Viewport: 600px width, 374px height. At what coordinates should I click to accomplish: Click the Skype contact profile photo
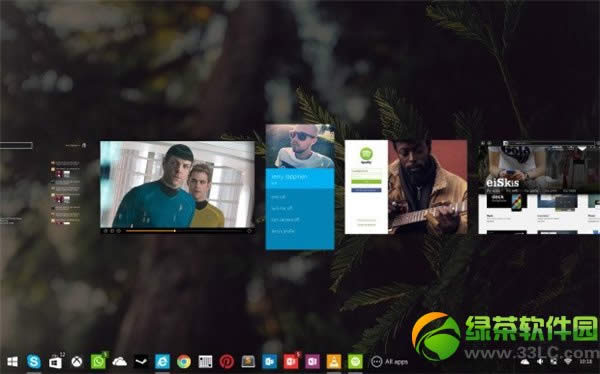(300, 146)
